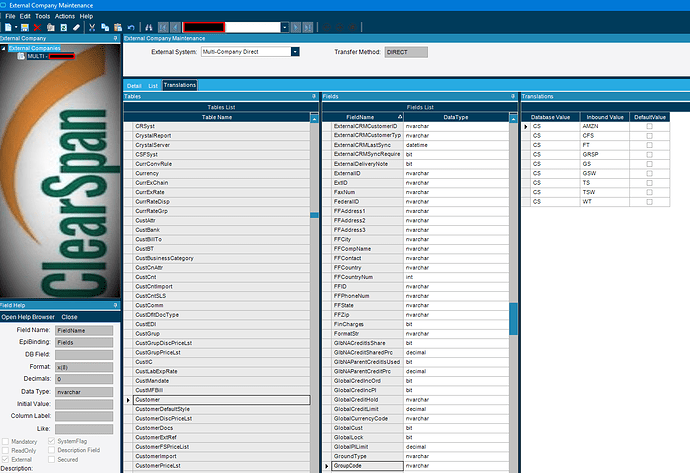Click the red X Delete toolbar icon
Viewport: 690px width, 473px height.
pyautogui.click(x=37, y=27)
